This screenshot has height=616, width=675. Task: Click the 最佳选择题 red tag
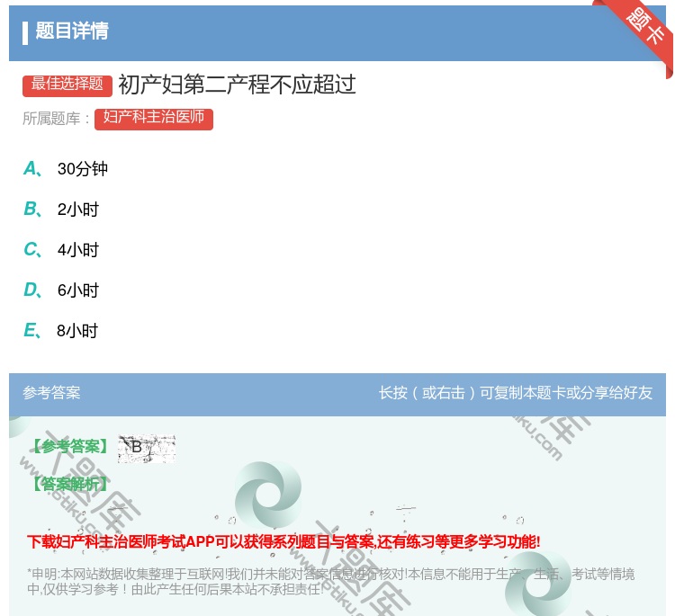point(67,85)
